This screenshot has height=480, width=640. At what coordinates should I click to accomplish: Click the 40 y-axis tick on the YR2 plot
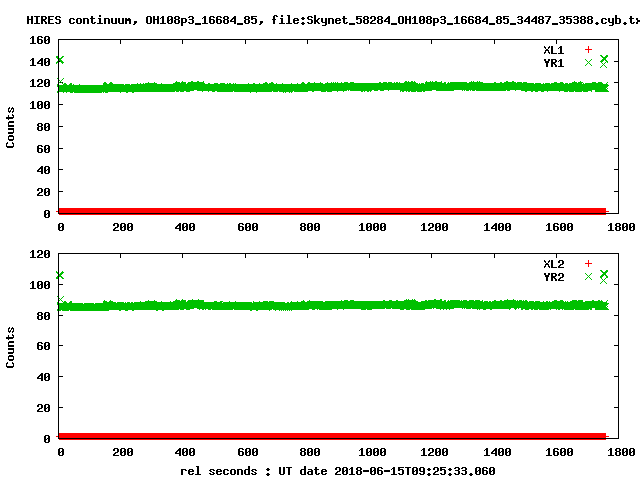[x=43, y=377]
